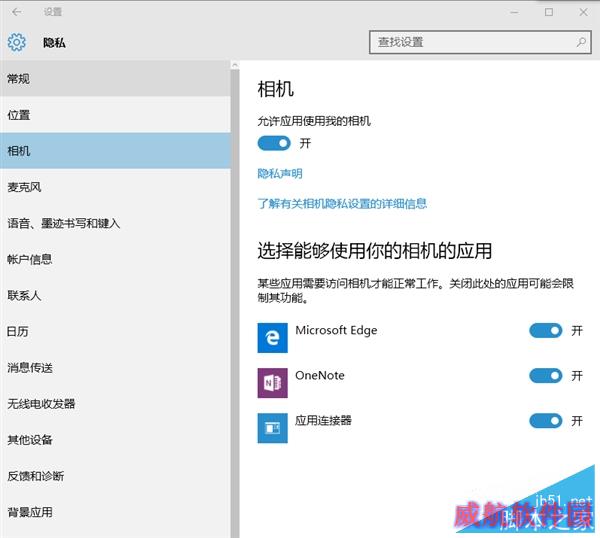This screenshot has width=600, height=538.
Task: Toggle OneNote camera access
Action: pos(546,376)
